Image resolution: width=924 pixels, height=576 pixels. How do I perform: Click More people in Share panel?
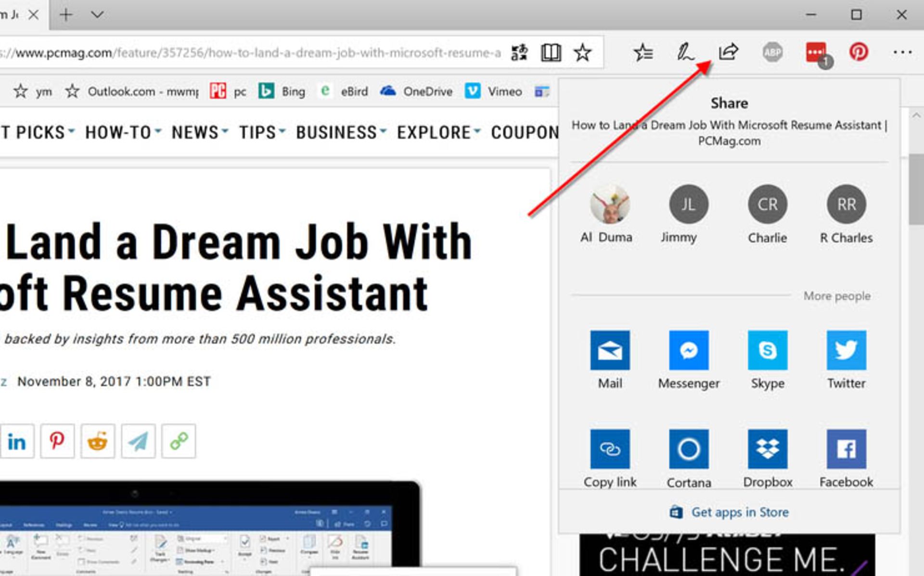[836, 296]
